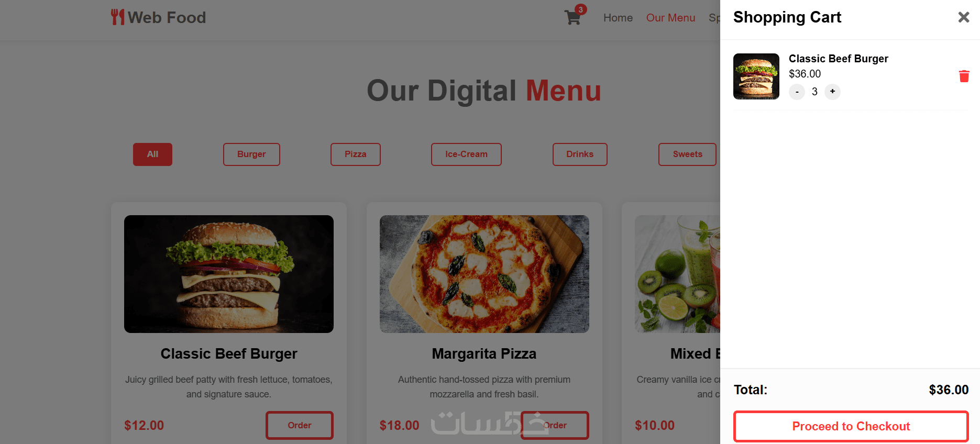Viewport: 980px width, 444px height.
Task: Decrease burger quantity with minus button
Action: point(797,92)
